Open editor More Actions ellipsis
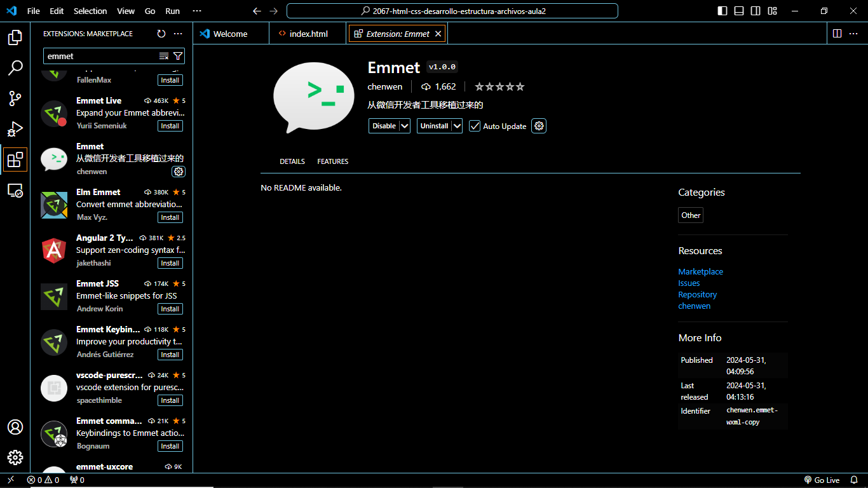 pyautogui.click(x=853, y=34)
